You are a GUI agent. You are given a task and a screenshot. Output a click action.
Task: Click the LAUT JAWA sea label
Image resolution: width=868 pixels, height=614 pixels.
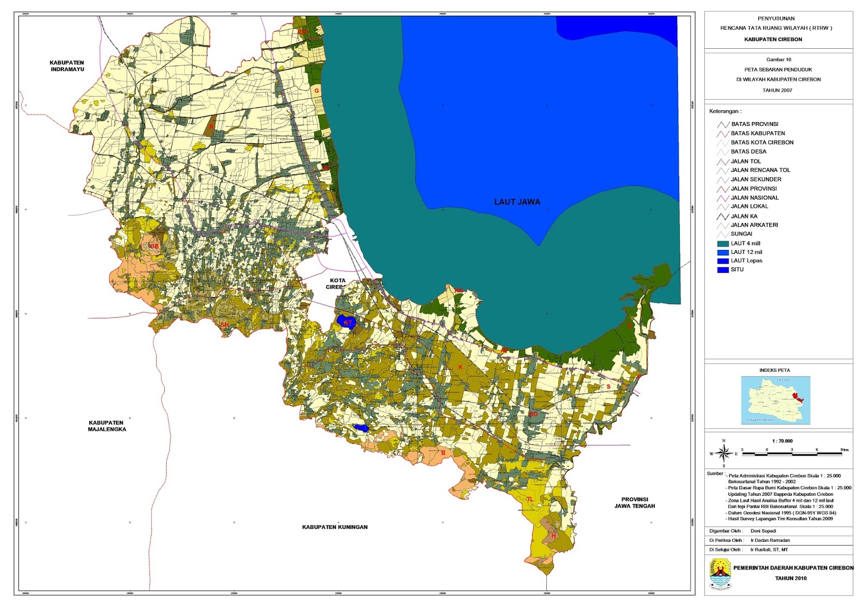coord(518,201)
